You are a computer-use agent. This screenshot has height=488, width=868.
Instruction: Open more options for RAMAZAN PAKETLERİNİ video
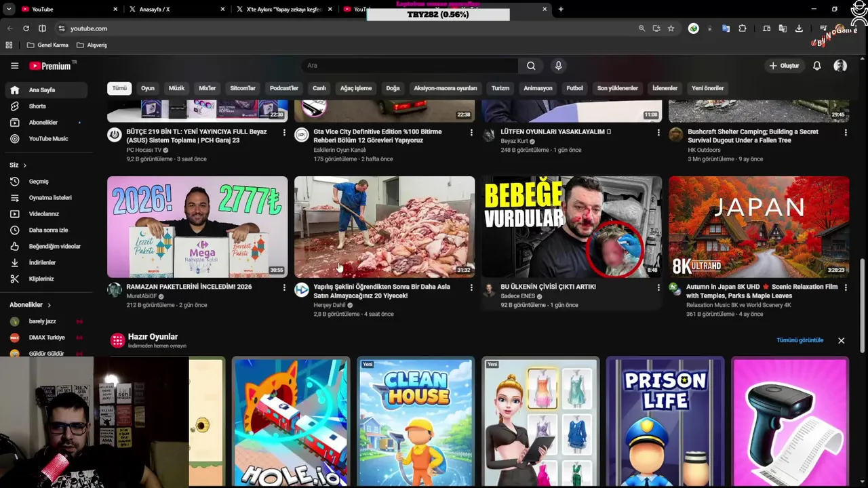[x=284, y=287]
